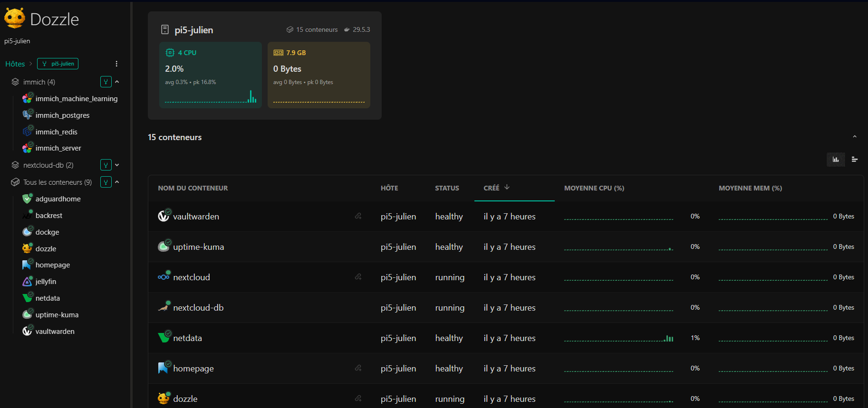Click the 4 CPU usage card
Viewport: 868px width, 408px height.
click(x=211, y=75)
